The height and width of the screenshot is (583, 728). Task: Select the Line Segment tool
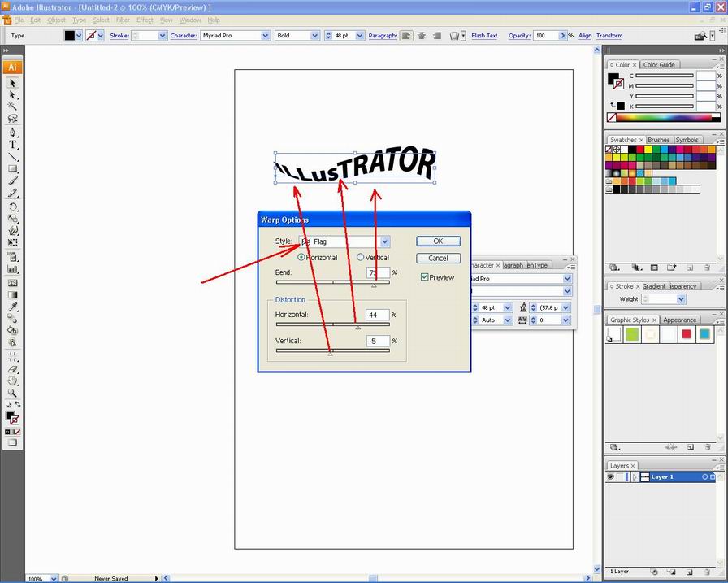pyautogui.click(x=12, y=157)
